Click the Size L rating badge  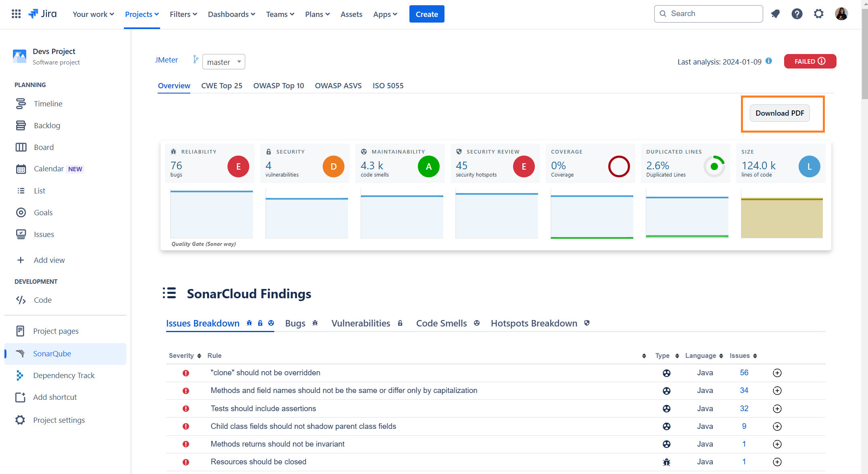(x=810, y=166)
